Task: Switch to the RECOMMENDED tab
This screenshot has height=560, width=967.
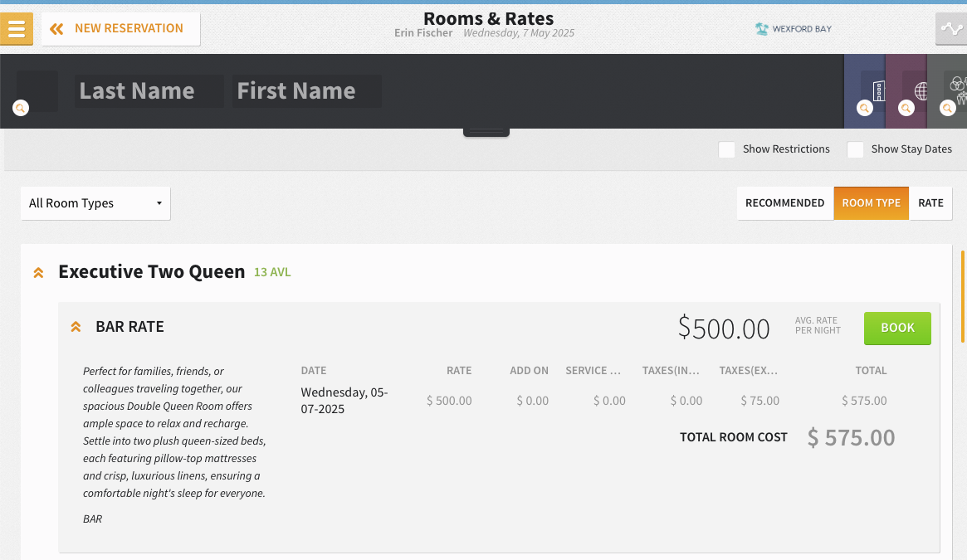Action: tap(784, 203)
